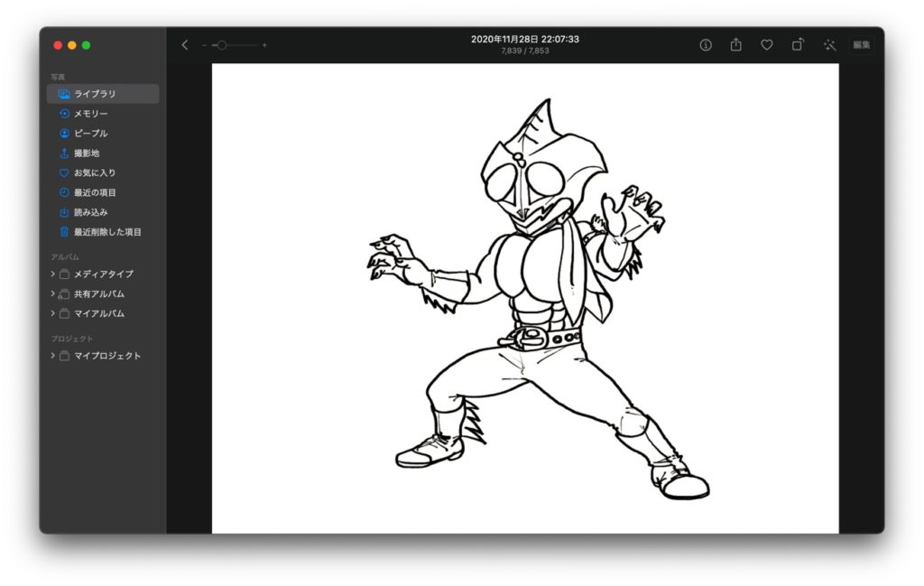Click the 読み込み import icon
Viewport: 924px width, 586px height.
point(64,212)
